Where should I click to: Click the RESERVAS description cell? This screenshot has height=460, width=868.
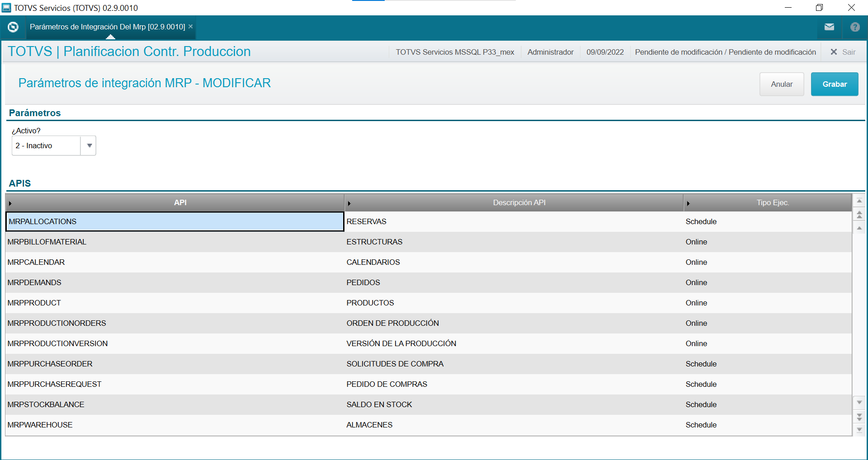pyautogui.click(x=514, y=221)
